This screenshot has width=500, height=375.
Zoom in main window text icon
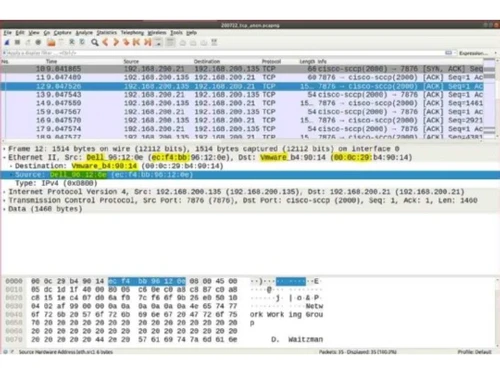[183, 43]
